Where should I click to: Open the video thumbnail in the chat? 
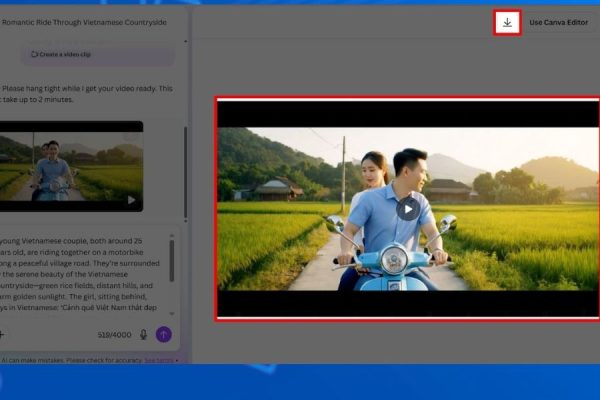(x=70, y=165)
